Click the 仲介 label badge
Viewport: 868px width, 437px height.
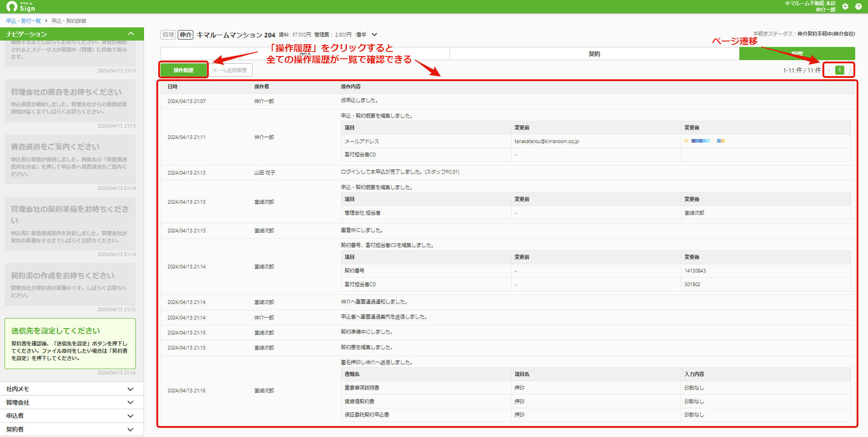[x=186, y=35]
